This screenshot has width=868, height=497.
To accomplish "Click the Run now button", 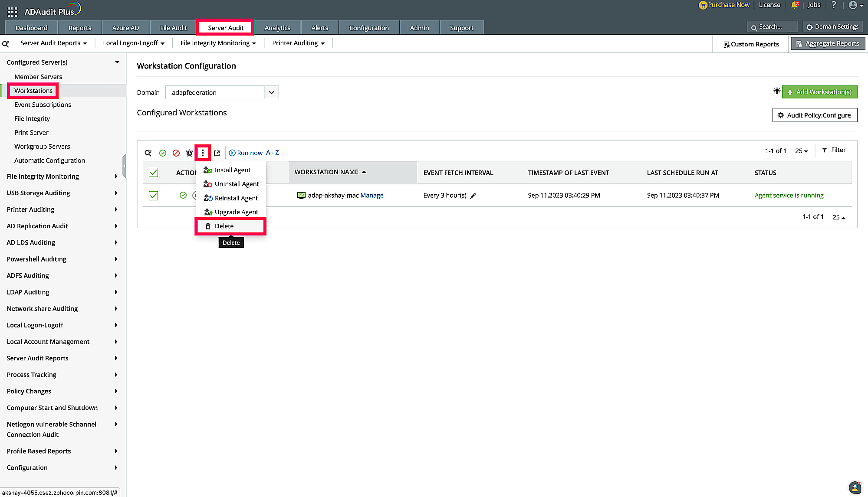I will pos(245,153).
